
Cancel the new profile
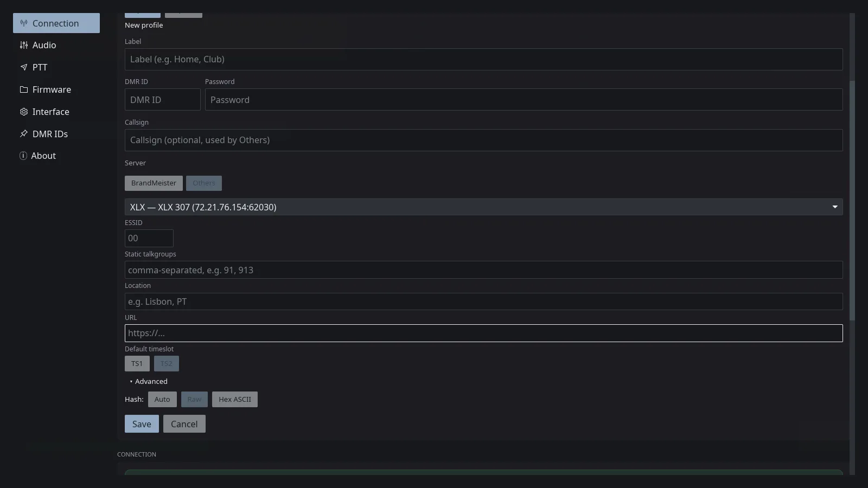tap(184, 424)
